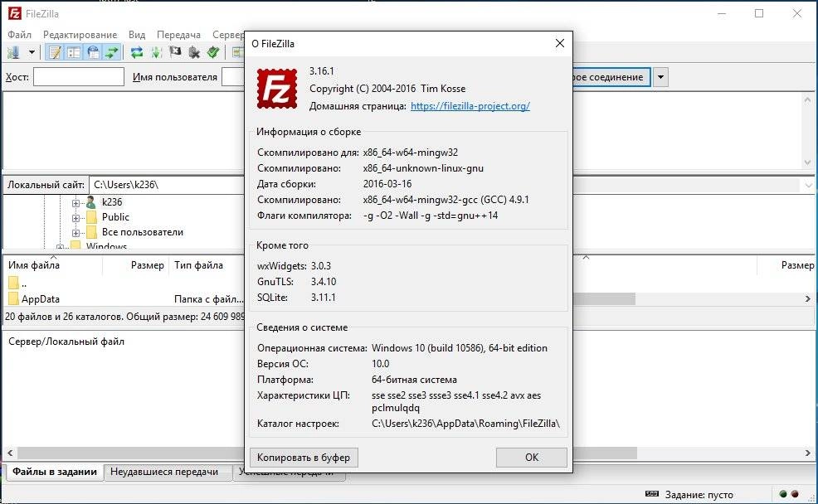
Task: Open the Сервер menu
Action: coord(228,34)
